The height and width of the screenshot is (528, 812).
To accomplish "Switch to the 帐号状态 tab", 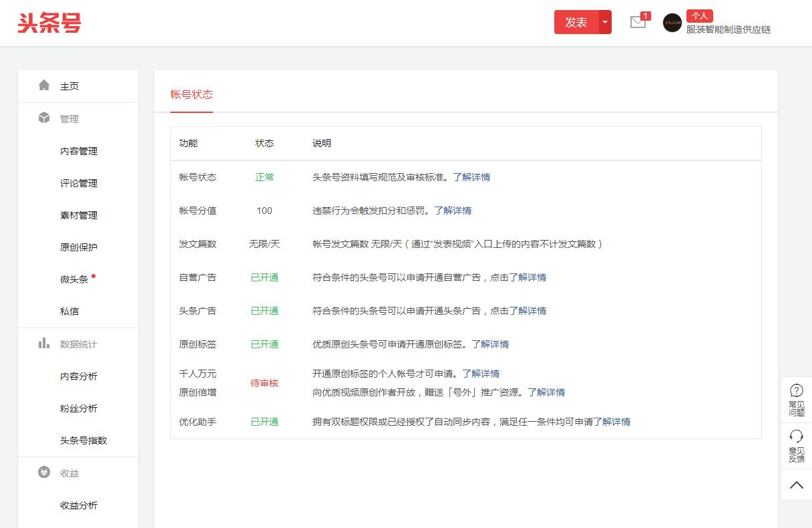I will coord(190,94).
